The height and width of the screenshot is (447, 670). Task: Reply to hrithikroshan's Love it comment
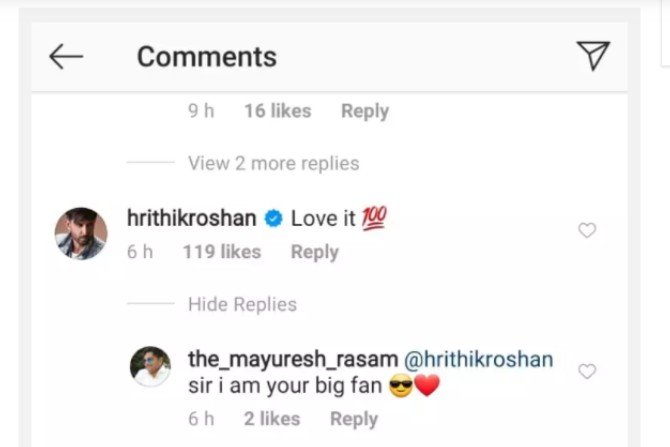pyautogui.click(x=314, y=252)
